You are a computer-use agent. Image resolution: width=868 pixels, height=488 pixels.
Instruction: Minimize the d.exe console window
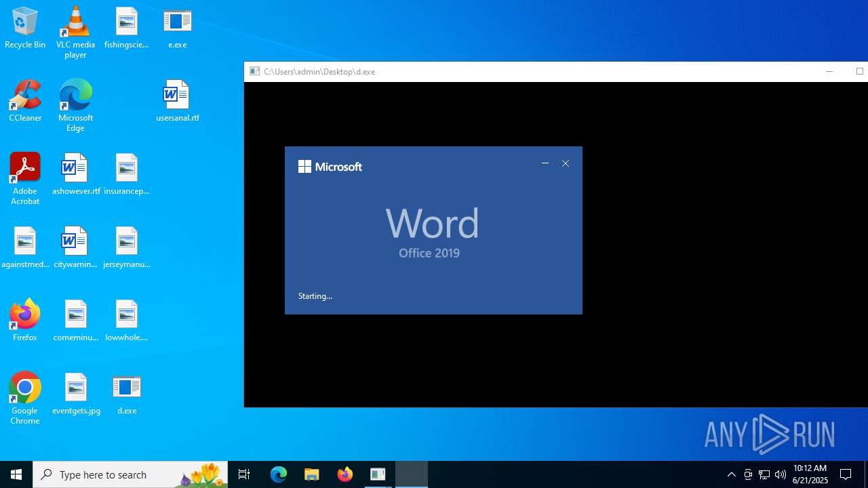click(x=829, y=71)
